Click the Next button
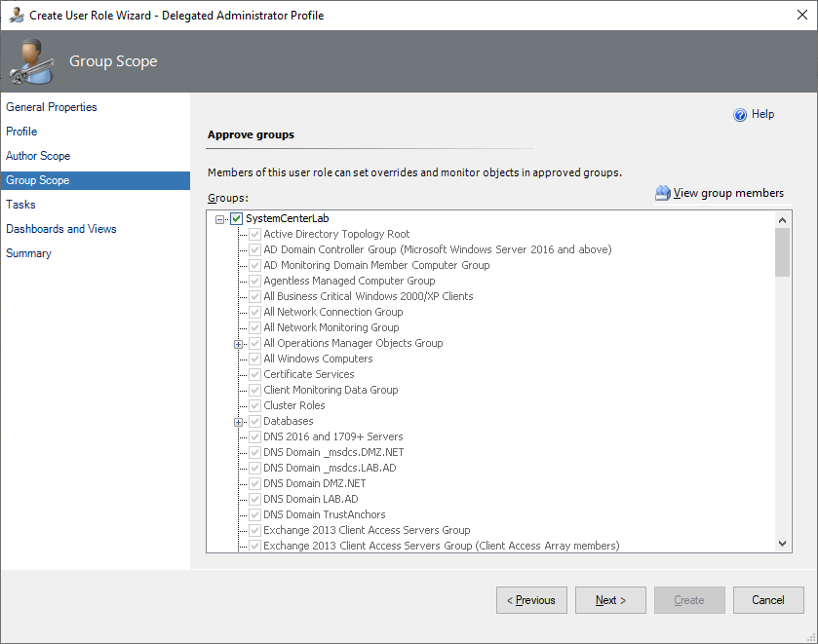Image resolution: width=818 pixels, height=644 pixels. [x=610, y=600]
